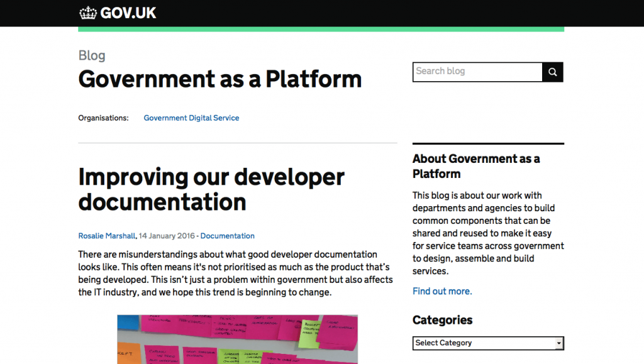
Task: Open the article Improving our developer documentation
Action: 211,189
